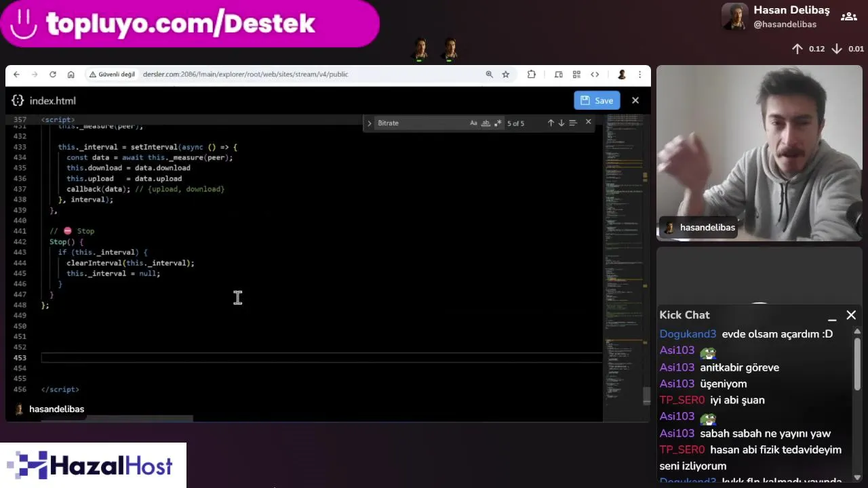868x488 pixels.
Task: Go back in the browser
Action: 16,75
